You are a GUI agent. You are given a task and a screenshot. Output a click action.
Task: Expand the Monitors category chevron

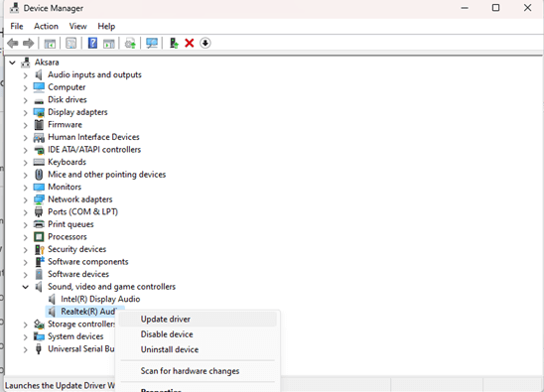point(25,188)
